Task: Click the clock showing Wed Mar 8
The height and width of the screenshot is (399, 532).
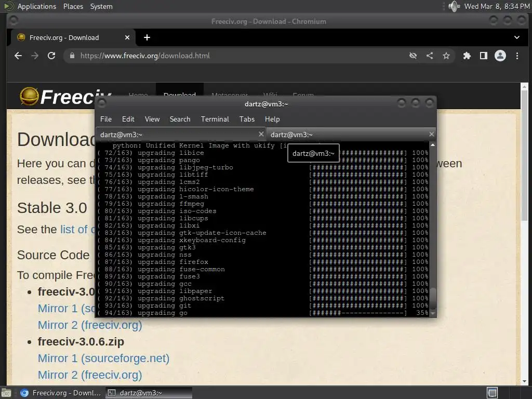Action: pos(497,6)
